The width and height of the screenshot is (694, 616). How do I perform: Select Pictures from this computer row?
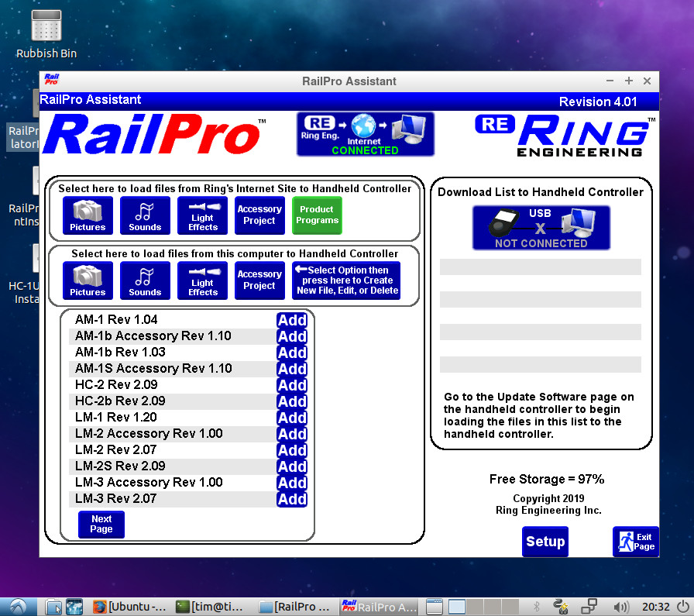(x=88, y=280)
